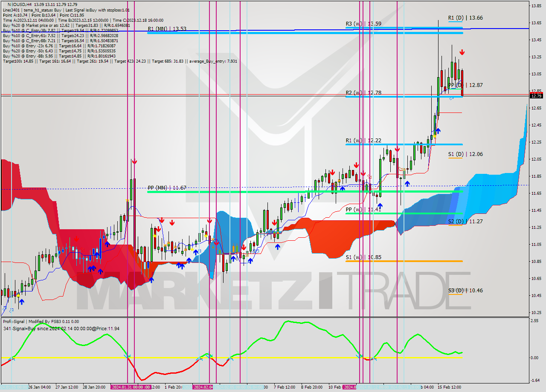Select the highlighted 2024.01.31 00:00 date marker
Screen dimensions: 546x392
click(x=131, y=387)
